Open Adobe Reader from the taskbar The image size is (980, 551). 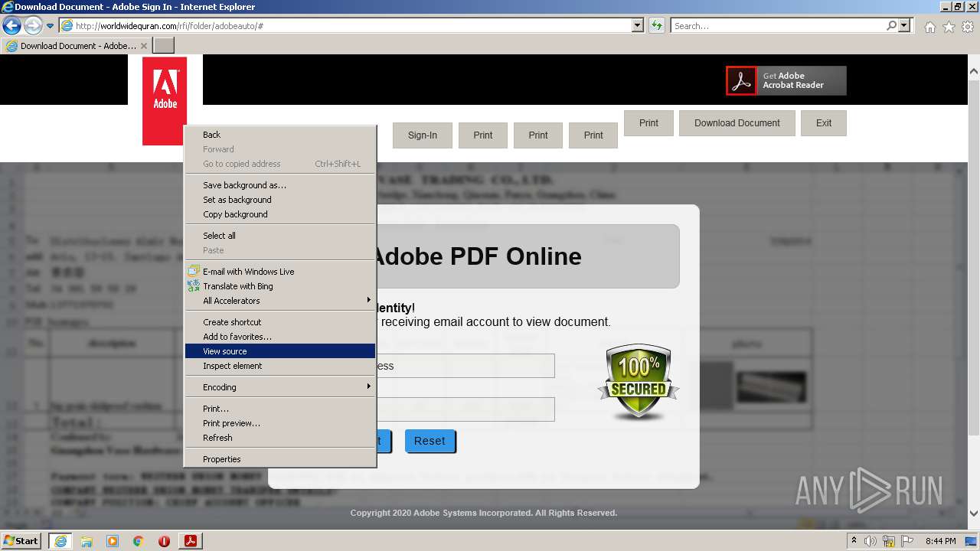click(191, 541)
